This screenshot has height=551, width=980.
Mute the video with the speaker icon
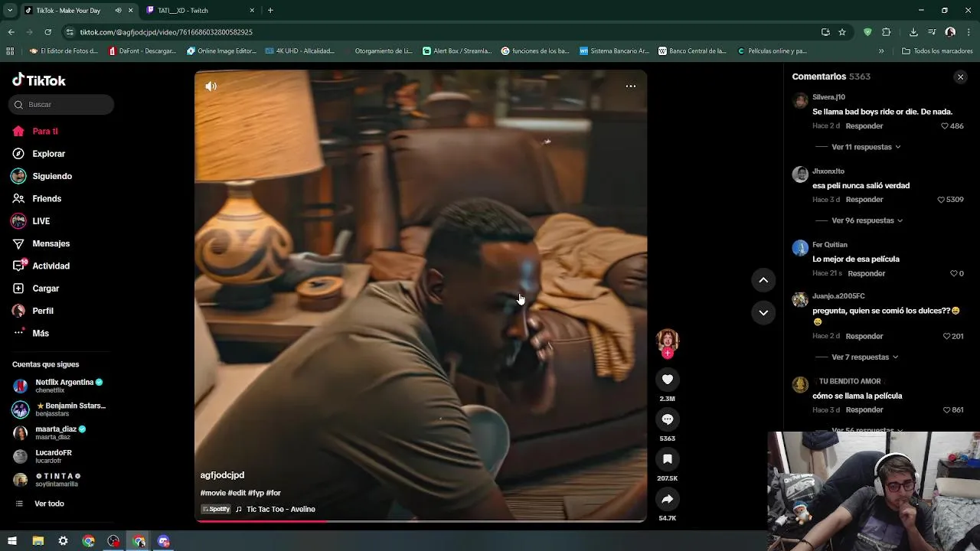coord(211,86)
